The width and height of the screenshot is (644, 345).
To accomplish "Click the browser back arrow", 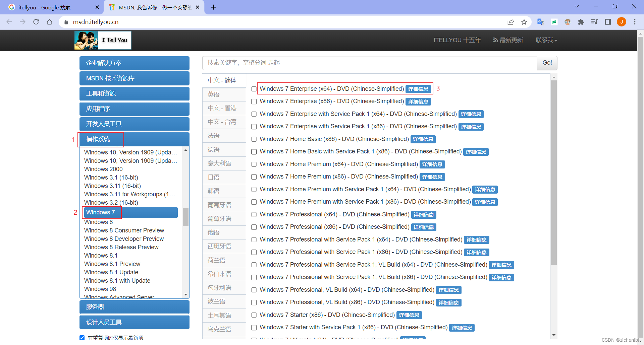I will click(9, 22).
